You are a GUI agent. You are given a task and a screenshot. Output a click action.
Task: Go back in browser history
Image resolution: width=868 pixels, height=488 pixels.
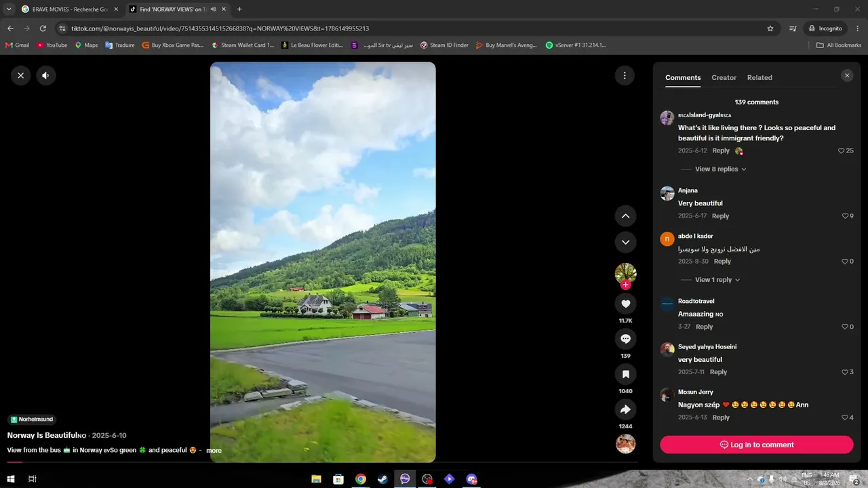pos(10,28)
